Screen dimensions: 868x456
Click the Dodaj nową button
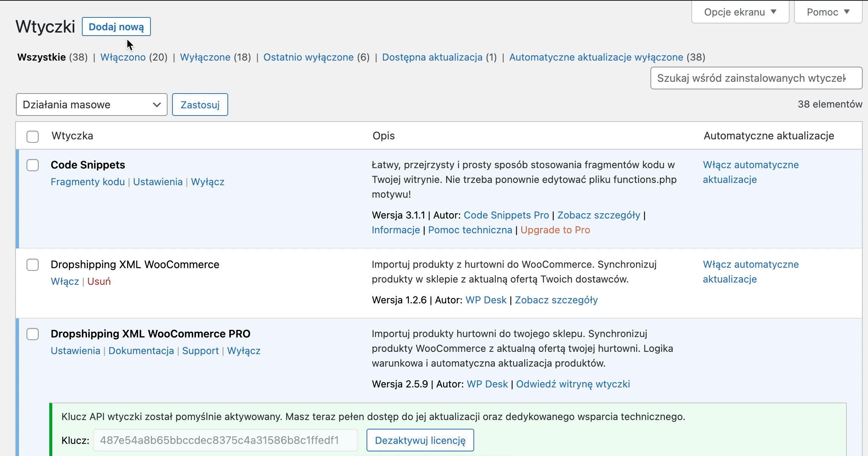coord(116,27)
